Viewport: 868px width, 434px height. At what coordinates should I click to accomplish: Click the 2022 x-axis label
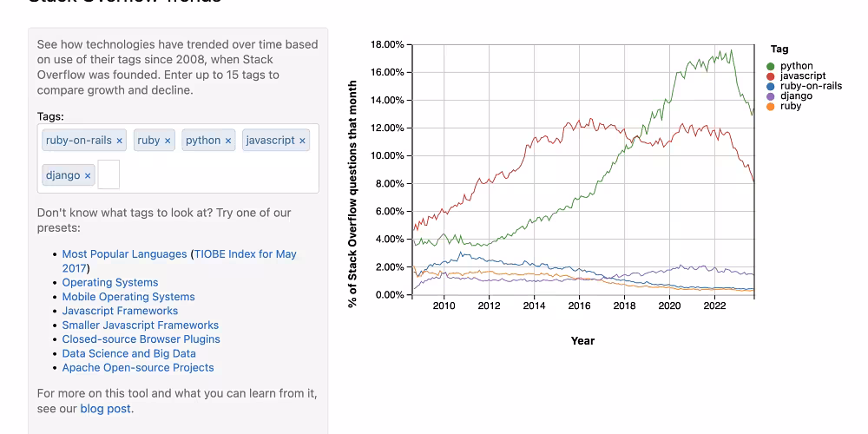(714, 306)
